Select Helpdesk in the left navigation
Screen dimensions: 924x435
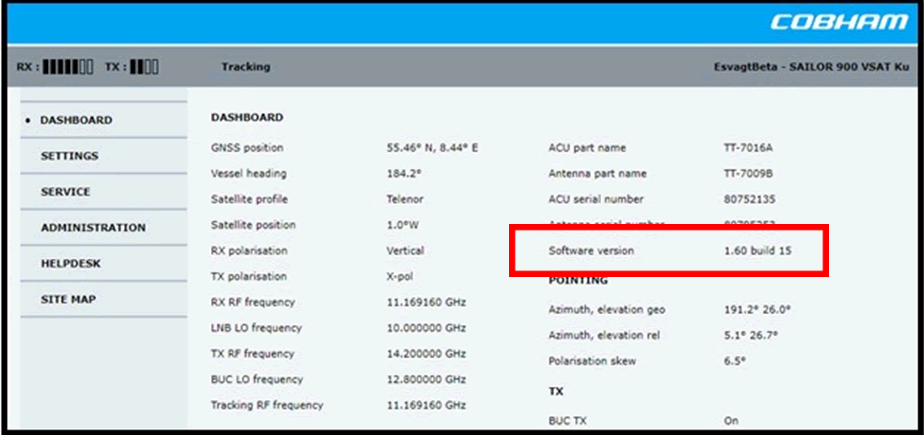70,263
